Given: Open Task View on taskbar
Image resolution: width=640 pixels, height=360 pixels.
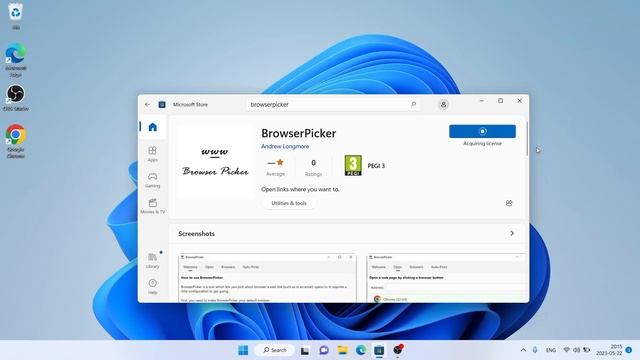Looking at the screenshot, I should click(305, 350).
